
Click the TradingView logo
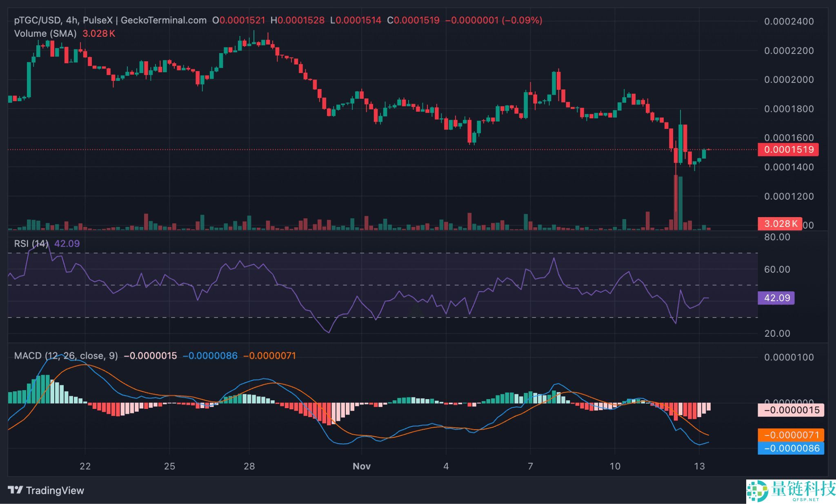point(16,490)
